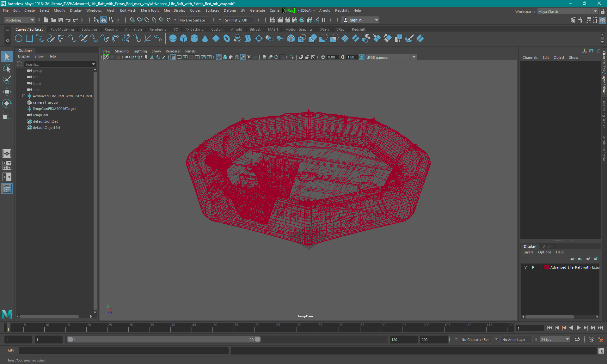
Task: Open the viewport Shading menu
Action: pos(122,51)
